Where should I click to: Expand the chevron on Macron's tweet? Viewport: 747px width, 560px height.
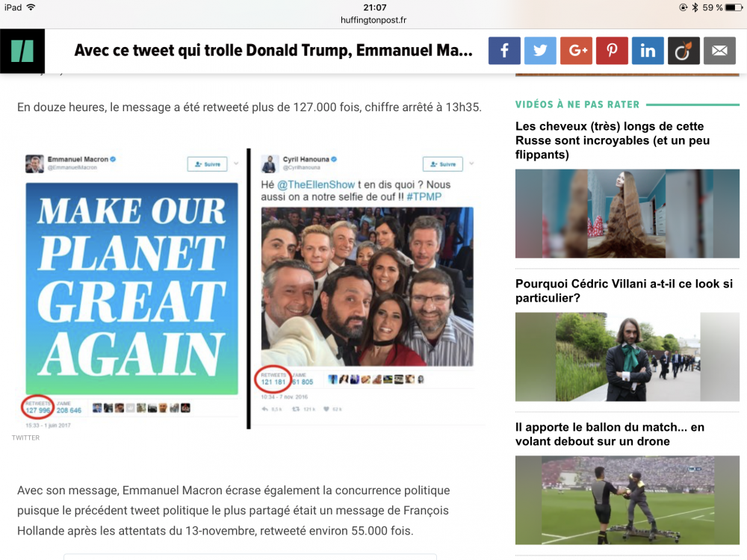[236, 164]
